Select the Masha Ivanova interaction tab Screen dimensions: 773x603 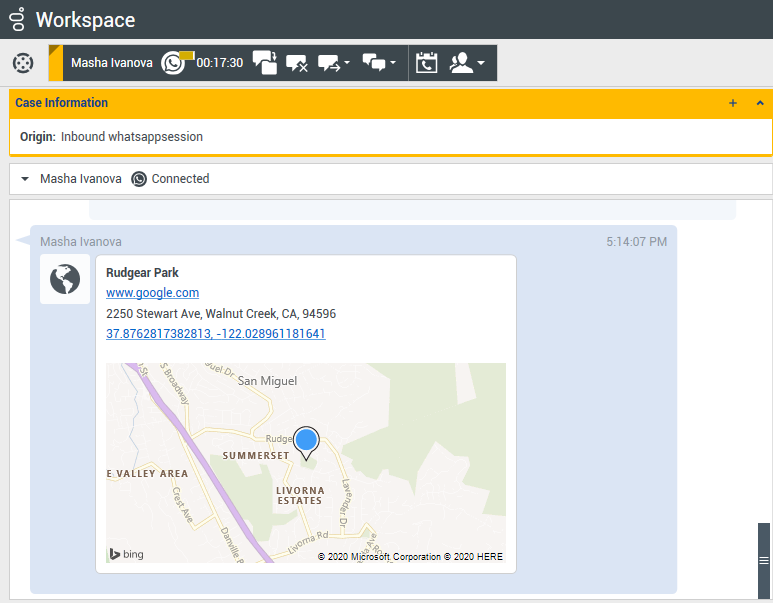[x=111, y=63]
